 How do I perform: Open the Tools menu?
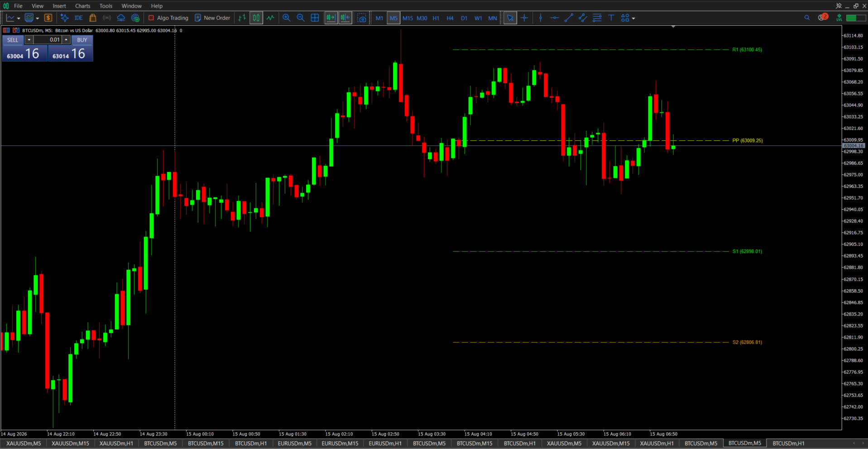106,6
